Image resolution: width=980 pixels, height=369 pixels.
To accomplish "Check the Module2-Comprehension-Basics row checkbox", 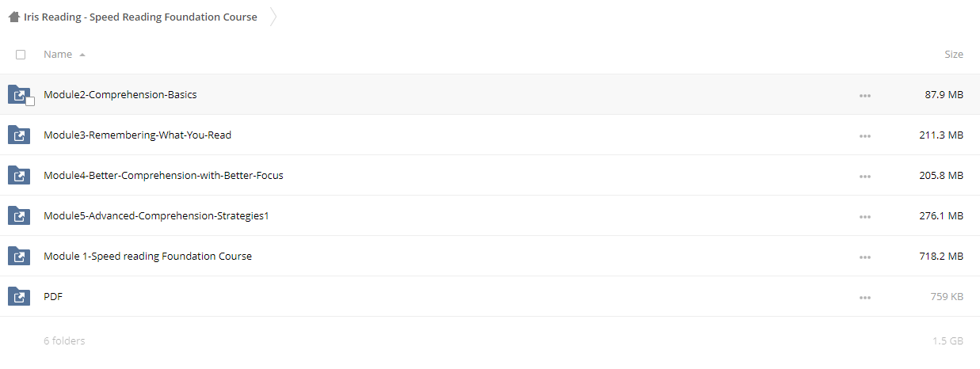I will click(x=30, y=101).
